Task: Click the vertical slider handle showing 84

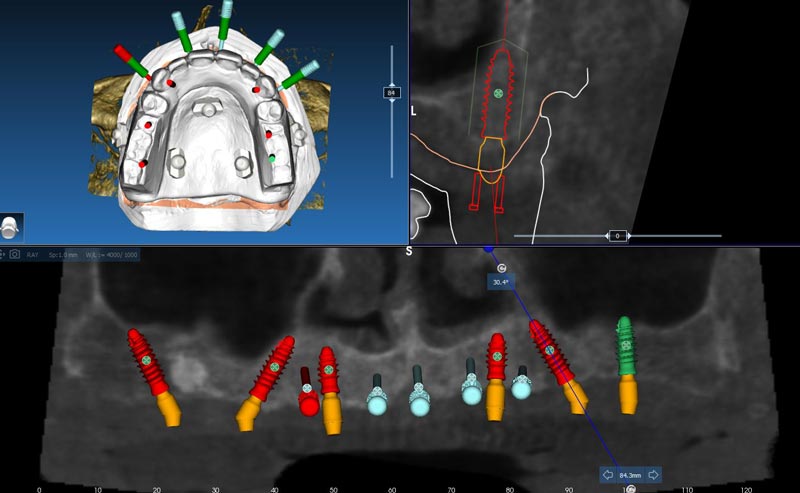Action: [391, 92]
